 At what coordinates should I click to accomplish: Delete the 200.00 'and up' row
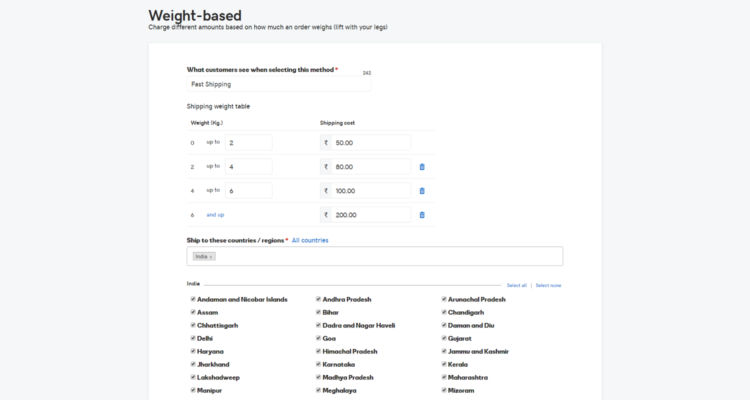coord(422,215)
